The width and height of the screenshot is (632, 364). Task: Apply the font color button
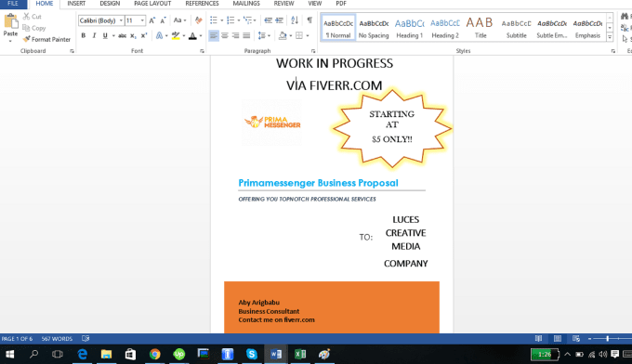click(x=192, y=36)
